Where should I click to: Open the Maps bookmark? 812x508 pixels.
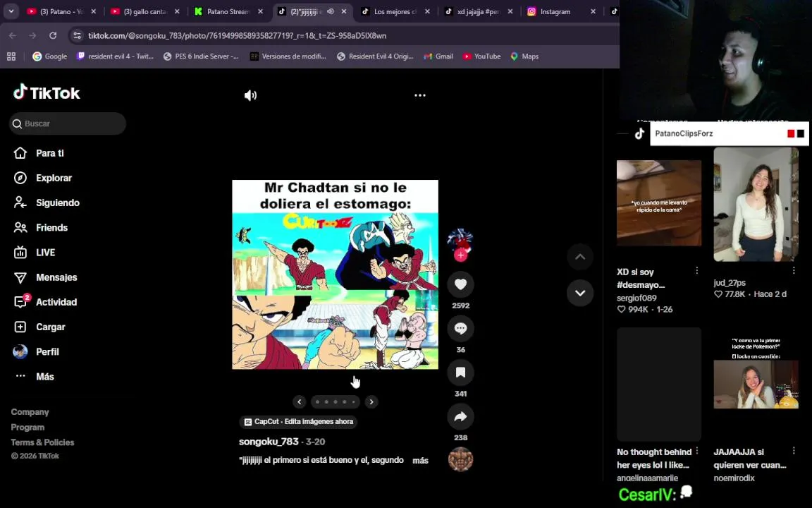pos(524,56)
